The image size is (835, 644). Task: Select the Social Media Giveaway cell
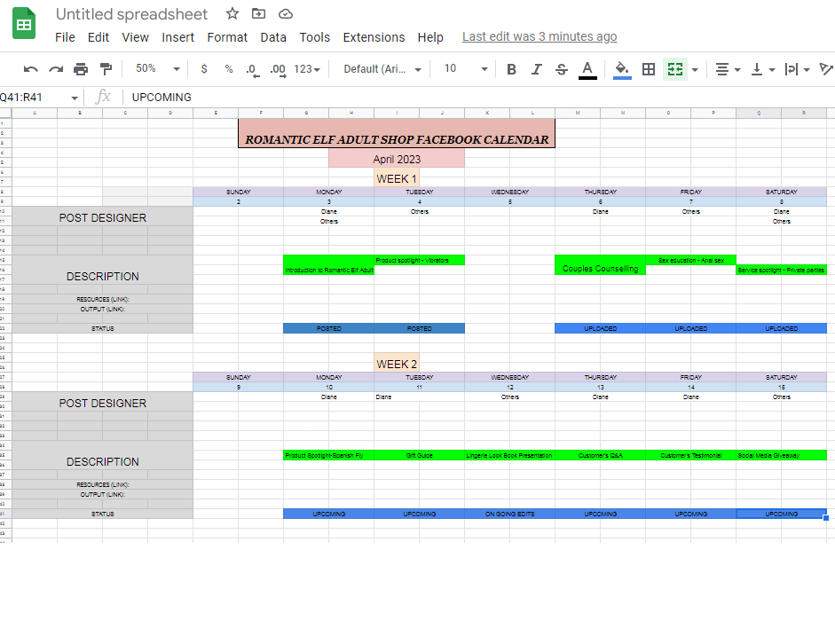781,456
